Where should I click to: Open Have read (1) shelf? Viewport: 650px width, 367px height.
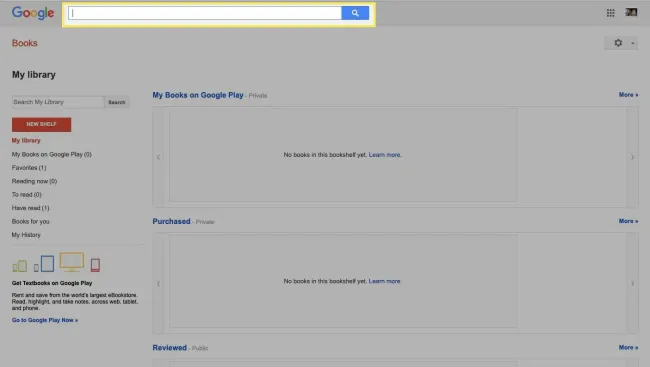click(30, 208)
